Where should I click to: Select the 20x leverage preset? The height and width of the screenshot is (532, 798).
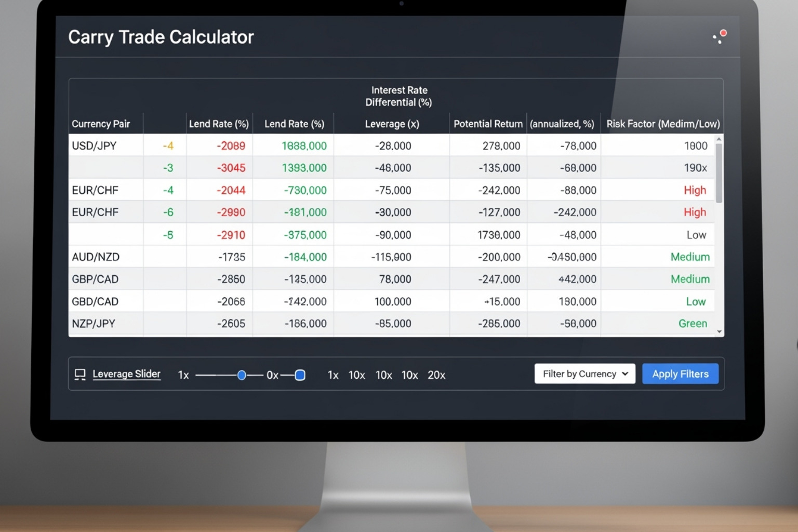click(436, 375)
